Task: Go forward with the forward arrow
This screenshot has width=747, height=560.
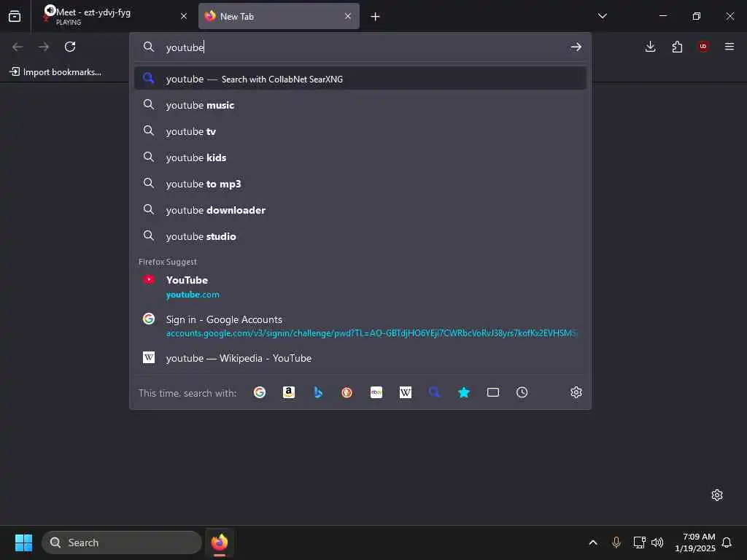Action: tap(44, 47)
